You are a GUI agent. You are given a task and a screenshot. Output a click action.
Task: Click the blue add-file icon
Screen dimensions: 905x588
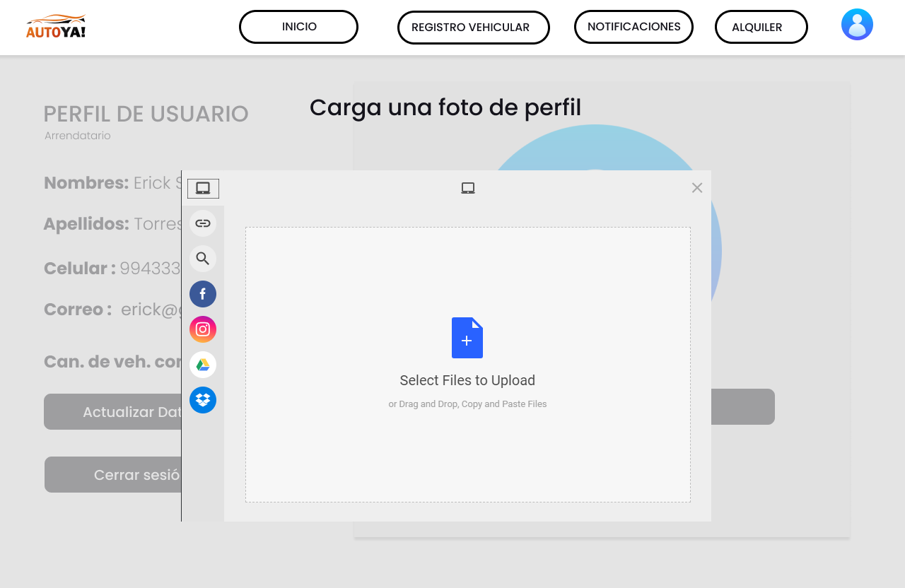coord(467,338)
